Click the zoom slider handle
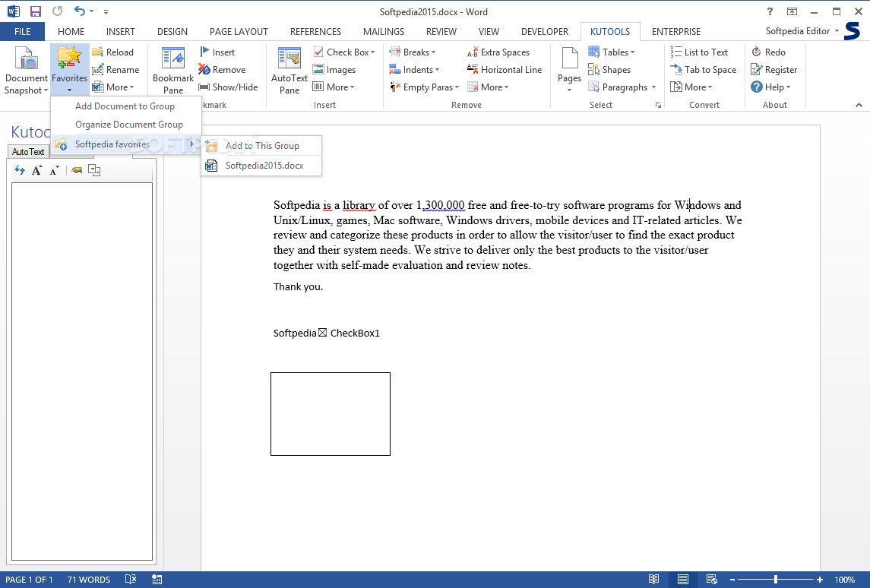 (776, 580)
